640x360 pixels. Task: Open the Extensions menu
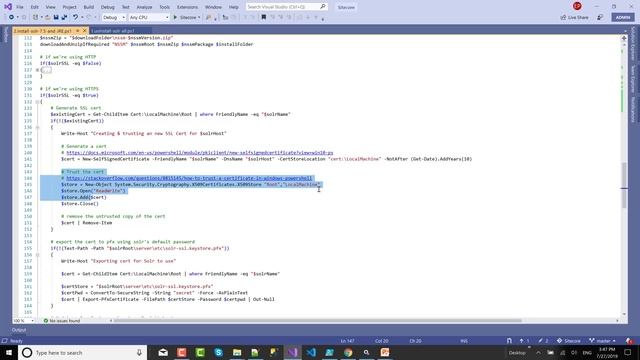[x=187, y=7]
